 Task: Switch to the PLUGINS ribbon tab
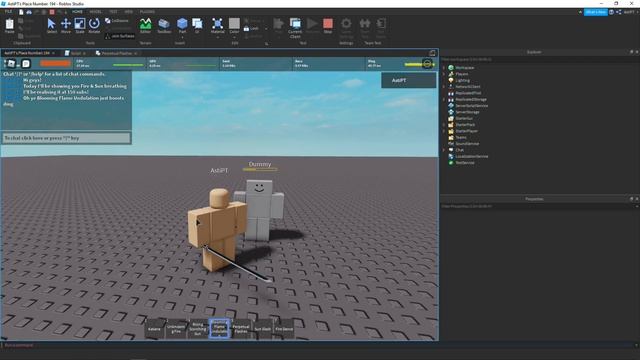point(147,12)
